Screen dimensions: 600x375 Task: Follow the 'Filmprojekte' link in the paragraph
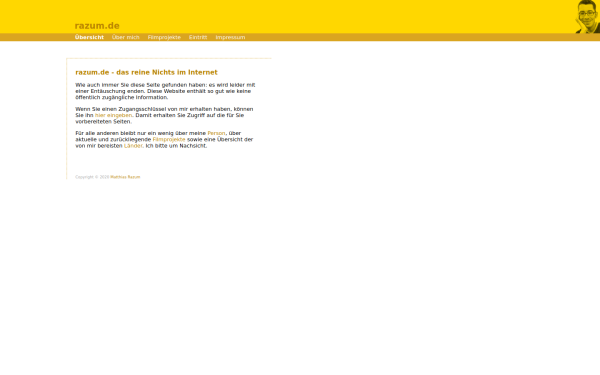(169, 139)
